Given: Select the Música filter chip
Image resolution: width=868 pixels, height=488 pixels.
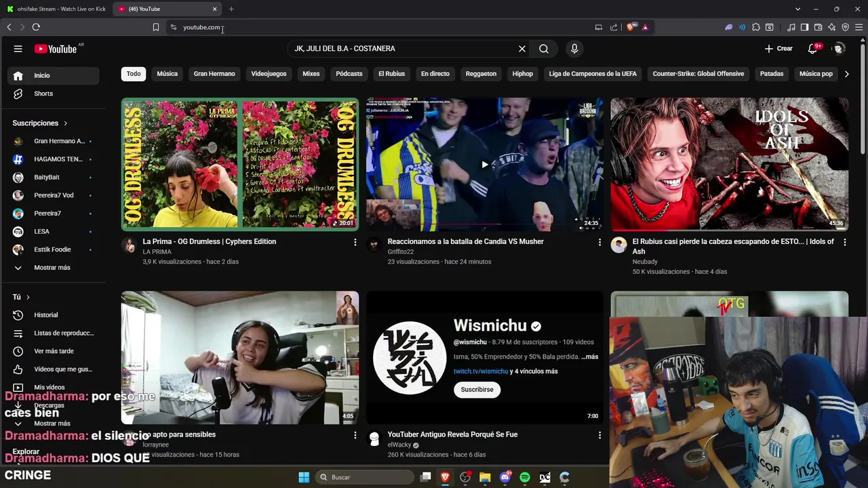Looking at the screenshot, I should pos(167,74).
